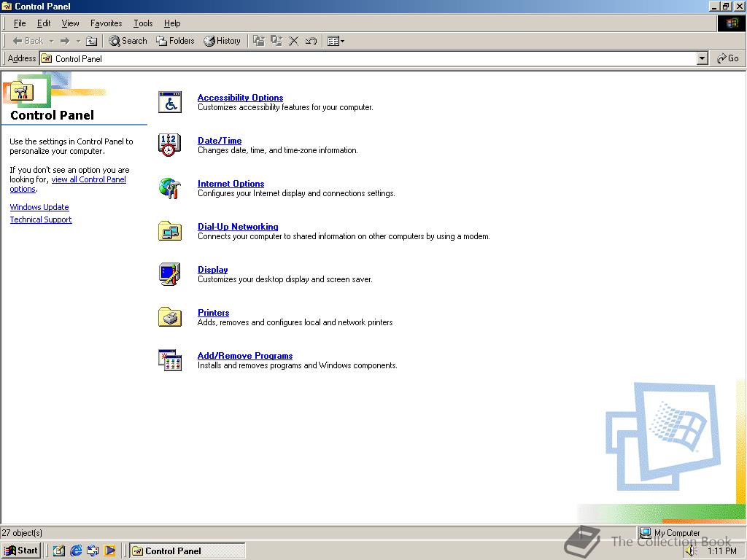Click the Date/Time calendar clock icon
This screenshot has height=560, width=747.
[x=169, y=145]
